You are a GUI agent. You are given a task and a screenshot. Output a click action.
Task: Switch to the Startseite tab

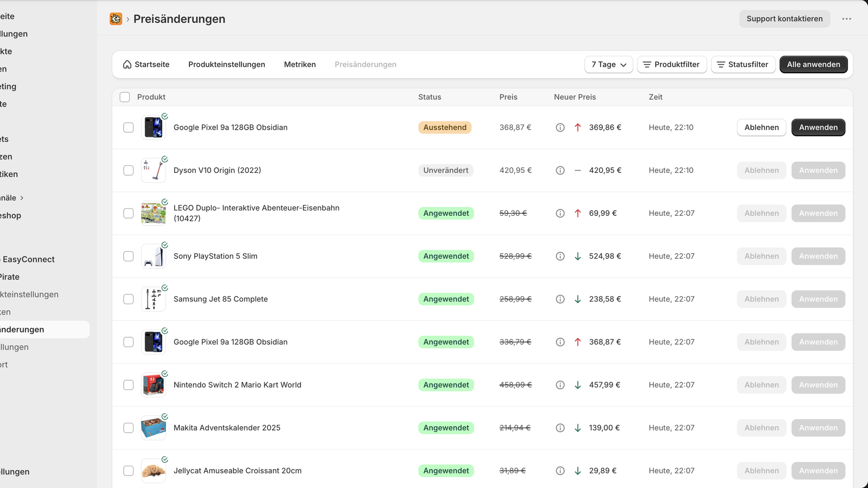click(x=146, y=65)
